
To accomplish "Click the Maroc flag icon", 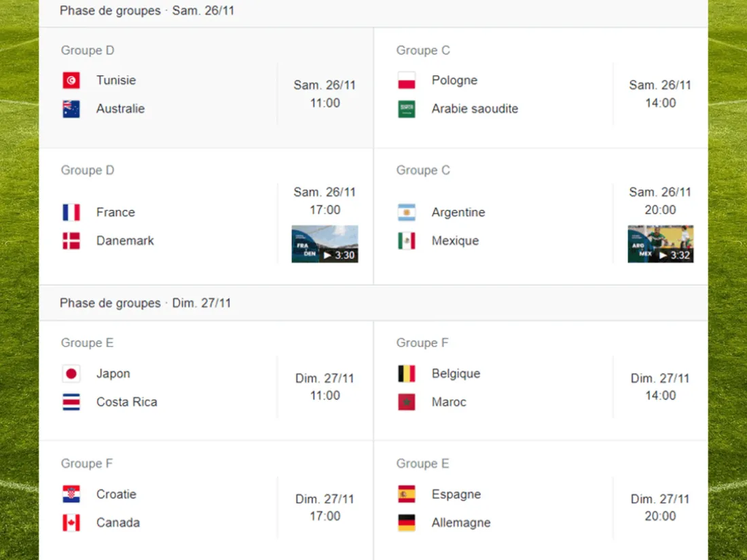I will [406, 403].
